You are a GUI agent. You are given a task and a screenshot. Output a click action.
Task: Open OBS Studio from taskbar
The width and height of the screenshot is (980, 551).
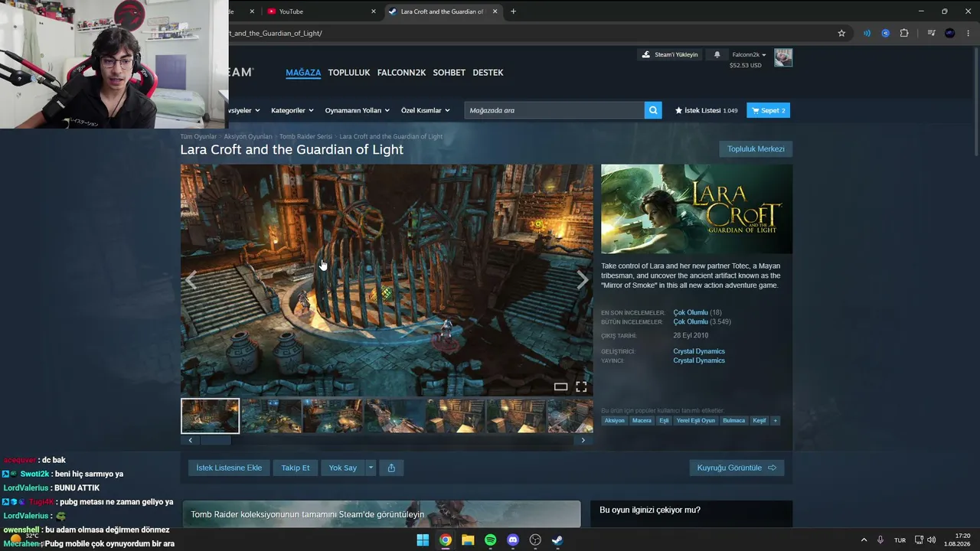pos(535,540)
